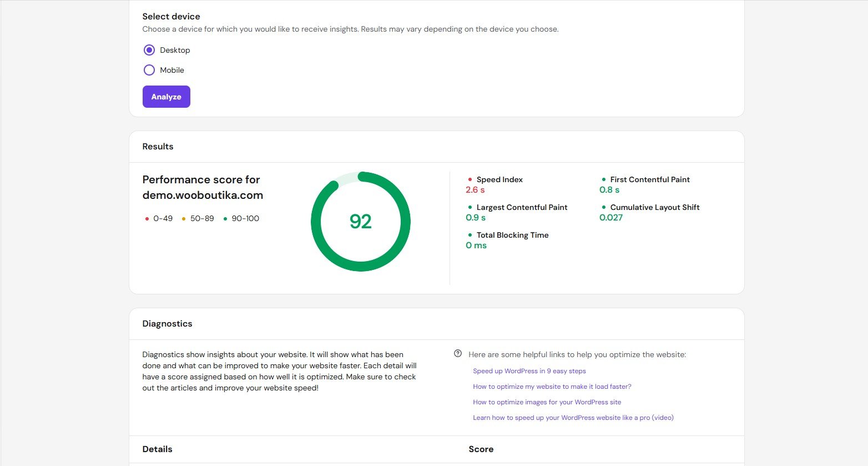The height and width of the screenshot is (466, 868).
Task: Click the Details column header
Action: point(157,449)
